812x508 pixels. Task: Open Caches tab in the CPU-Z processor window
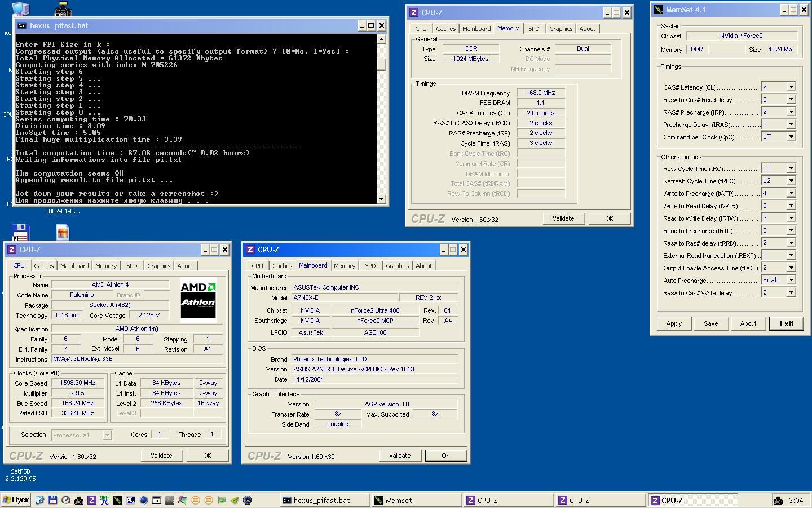[43, 266]
